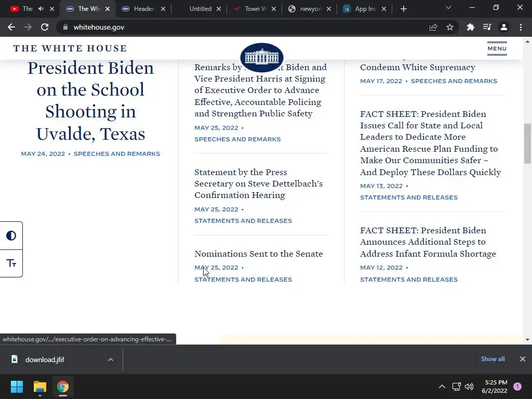Close the App Ins tab

[x=384, y=9]
